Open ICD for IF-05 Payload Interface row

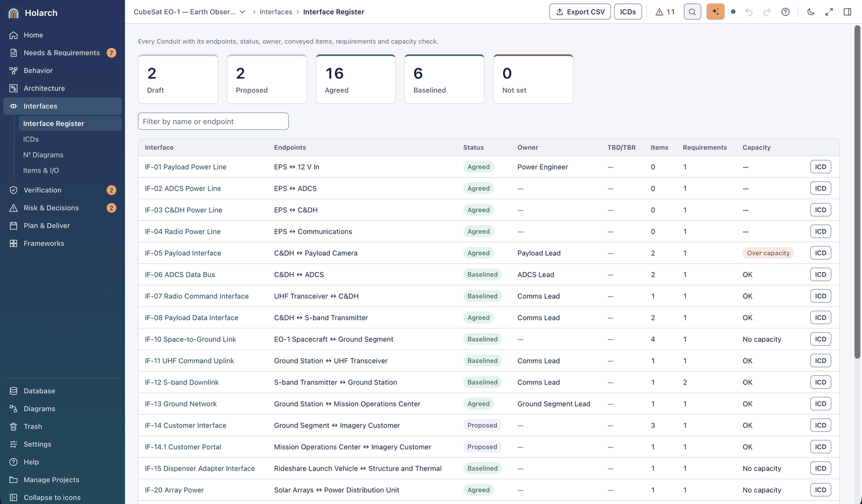pyautogui.click(x=821, y=253)
